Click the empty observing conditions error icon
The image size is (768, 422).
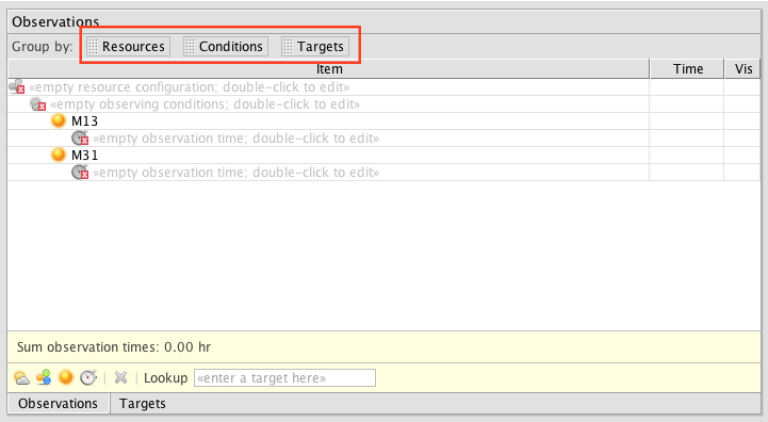(x=38, y=104)
